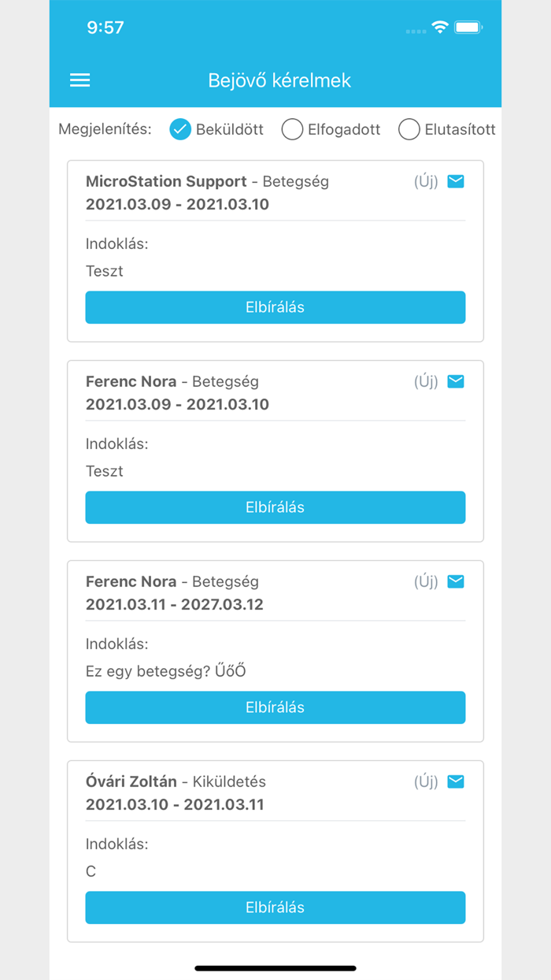Open the hamburger navigation menu
Screen dimensions: 551x980
click(x=80, y=80)
